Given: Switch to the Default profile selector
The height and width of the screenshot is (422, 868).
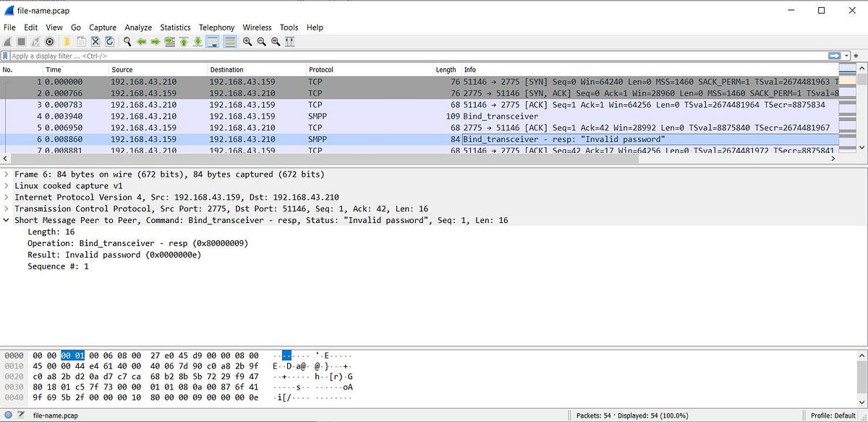Looking at the screenshot, I should [x=833, y=415].
